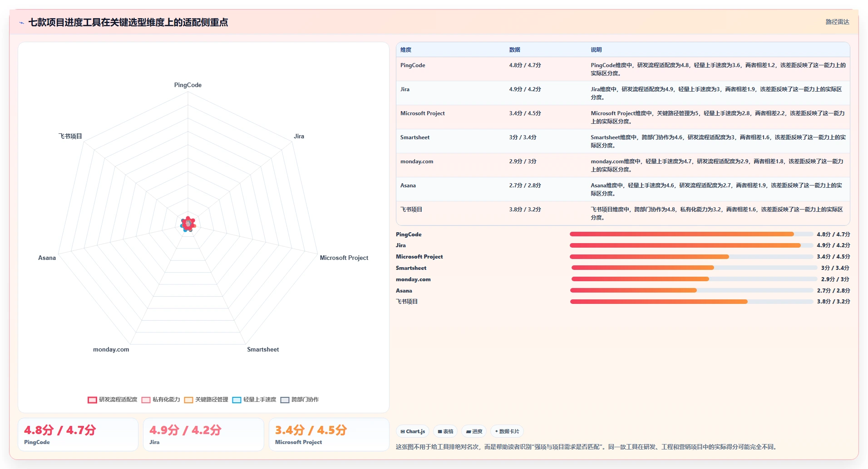Click the 飞书项目 radar axis label
Viewport: 868px width, 469px height.
[70, 137]
